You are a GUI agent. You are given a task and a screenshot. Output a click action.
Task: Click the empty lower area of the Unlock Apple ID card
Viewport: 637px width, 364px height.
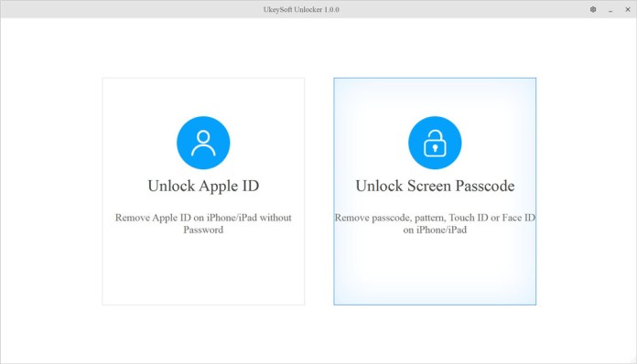pos(203,272)
